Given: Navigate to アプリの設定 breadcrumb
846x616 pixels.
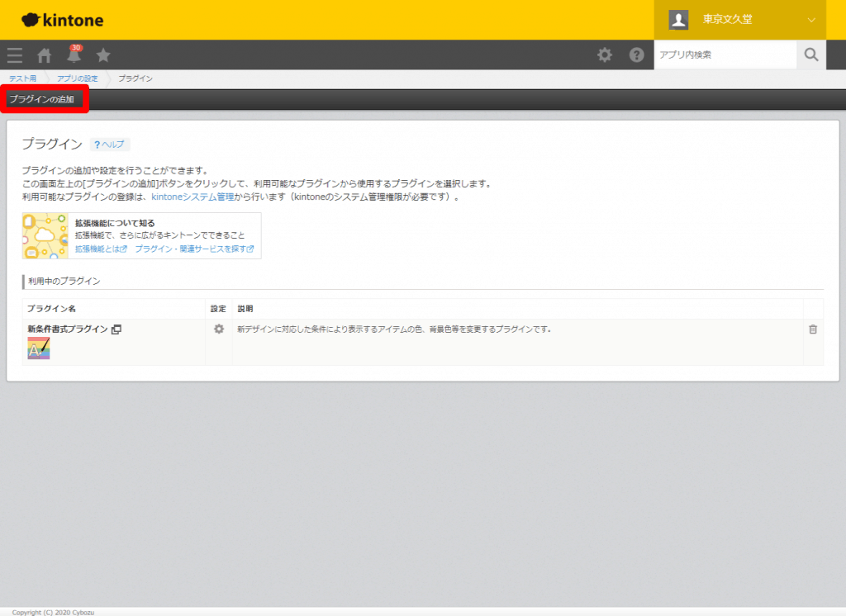Looking at the screenshot, I should tap(78, 78).
